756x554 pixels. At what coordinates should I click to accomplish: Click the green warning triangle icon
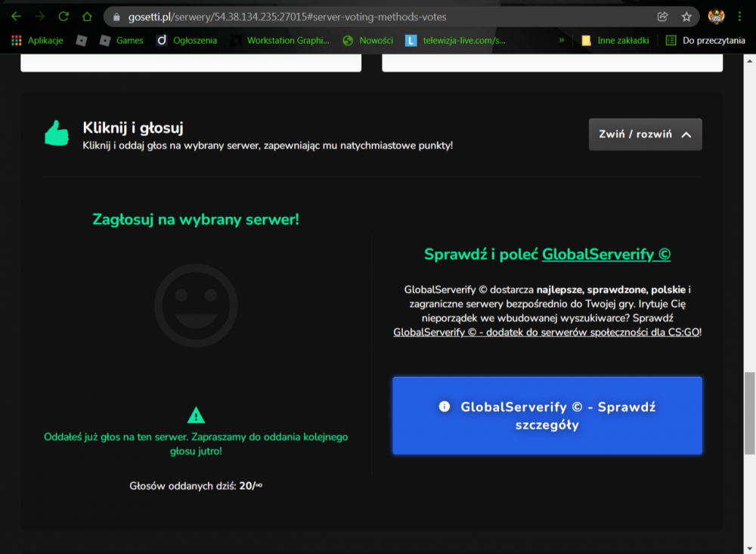pos(196,415)
